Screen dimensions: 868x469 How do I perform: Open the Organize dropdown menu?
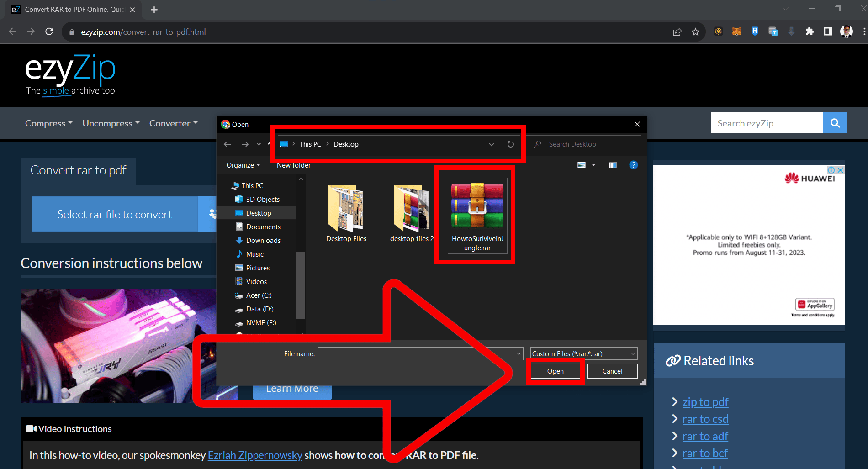(x=242, y=165)
